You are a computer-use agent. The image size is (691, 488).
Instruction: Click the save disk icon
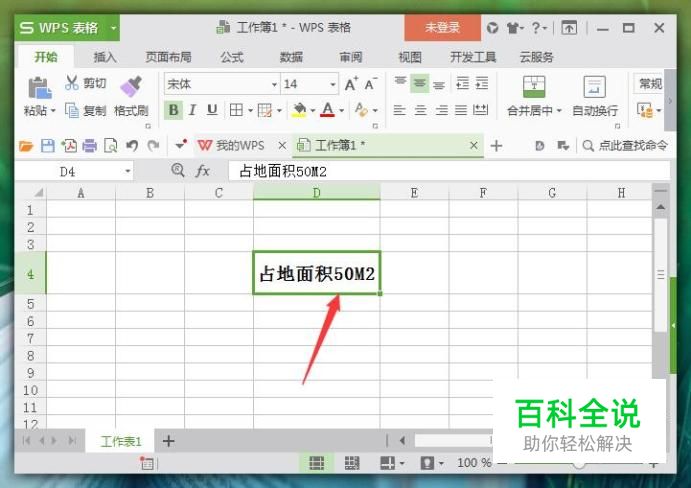[48, 145]
